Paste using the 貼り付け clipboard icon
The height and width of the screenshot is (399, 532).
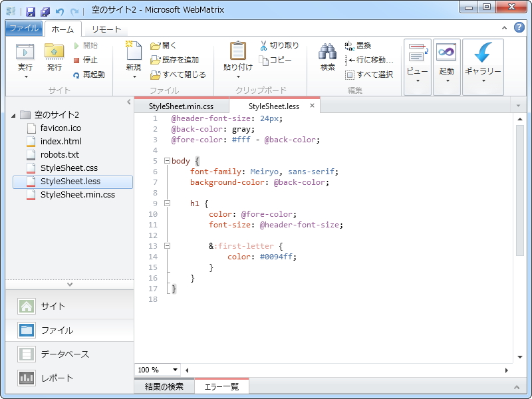point(238,51)
